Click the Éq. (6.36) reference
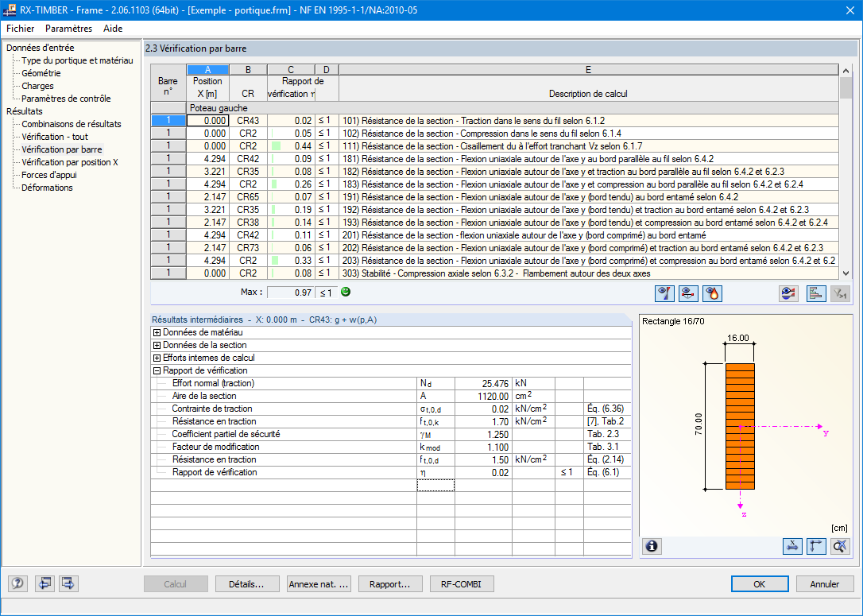The image size is (863, 616). click(606, 409)
